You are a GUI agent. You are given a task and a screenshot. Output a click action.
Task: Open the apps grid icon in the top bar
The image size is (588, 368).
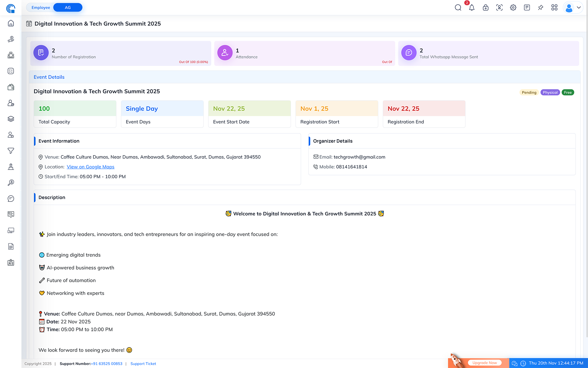point(554,7)
